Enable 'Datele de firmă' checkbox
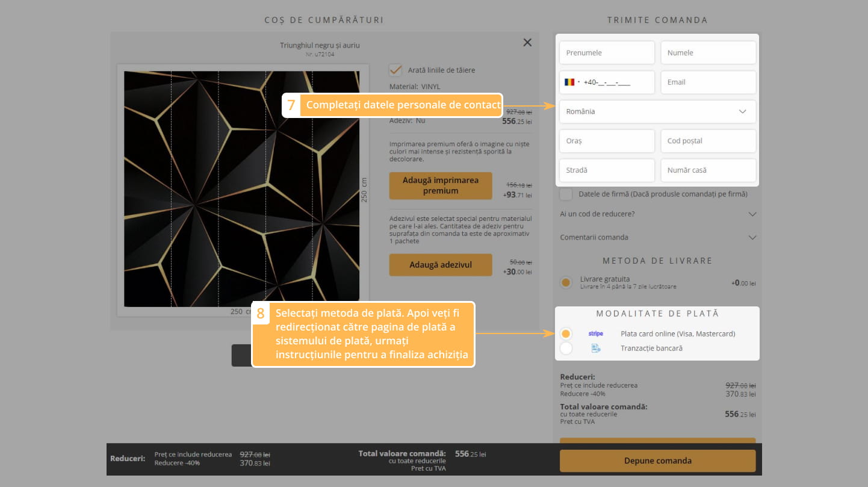Viewport: 868px width, 487px height. pos(566,194)
